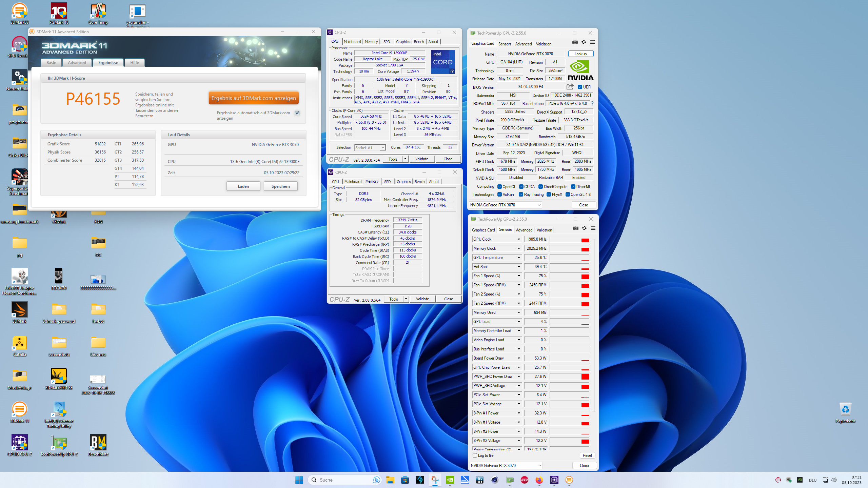868x488 pixels.
Task: Toggle the DirectML checkbox
Action: pos(573,187)
